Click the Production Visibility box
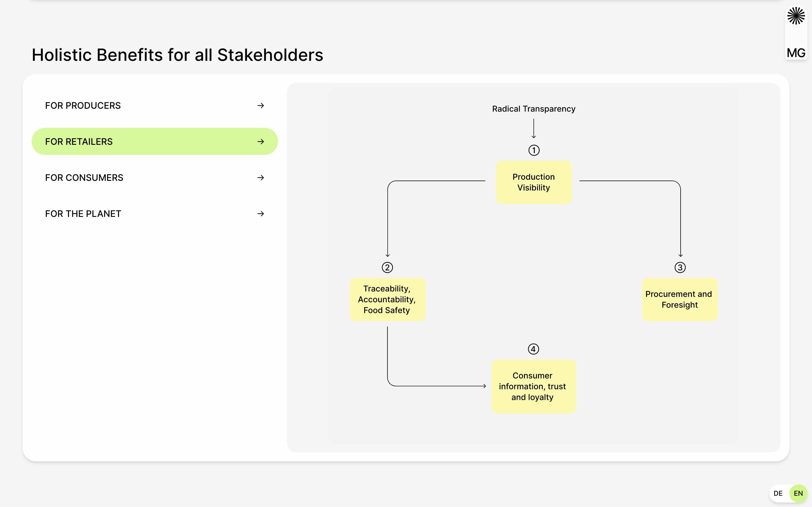 click(x=533, y=183)
